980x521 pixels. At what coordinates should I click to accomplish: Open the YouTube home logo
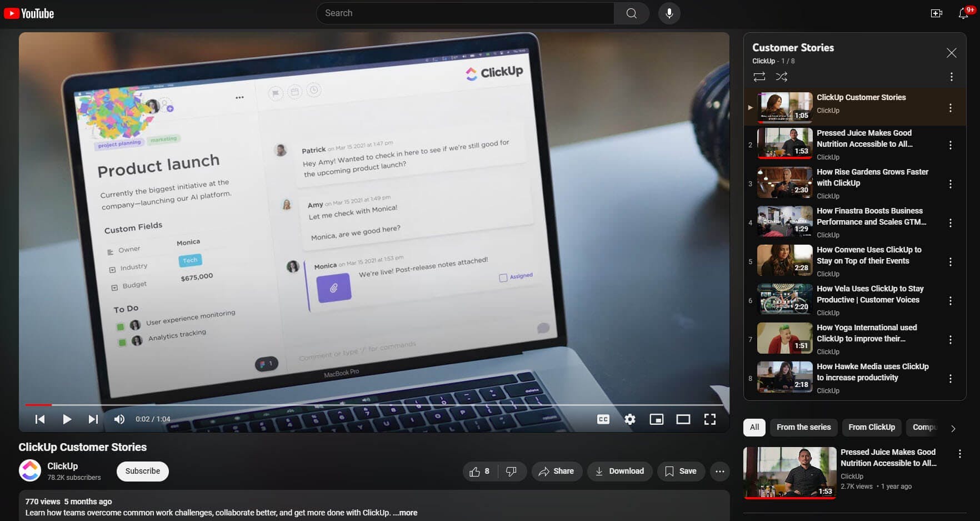pos(29,13)
